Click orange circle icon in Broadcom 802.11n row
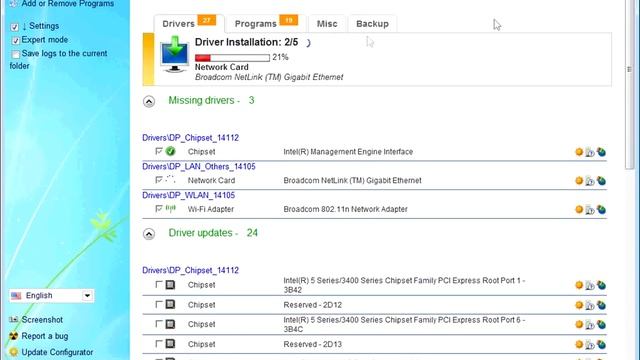 pyautogui.click(x=579, y=209)
